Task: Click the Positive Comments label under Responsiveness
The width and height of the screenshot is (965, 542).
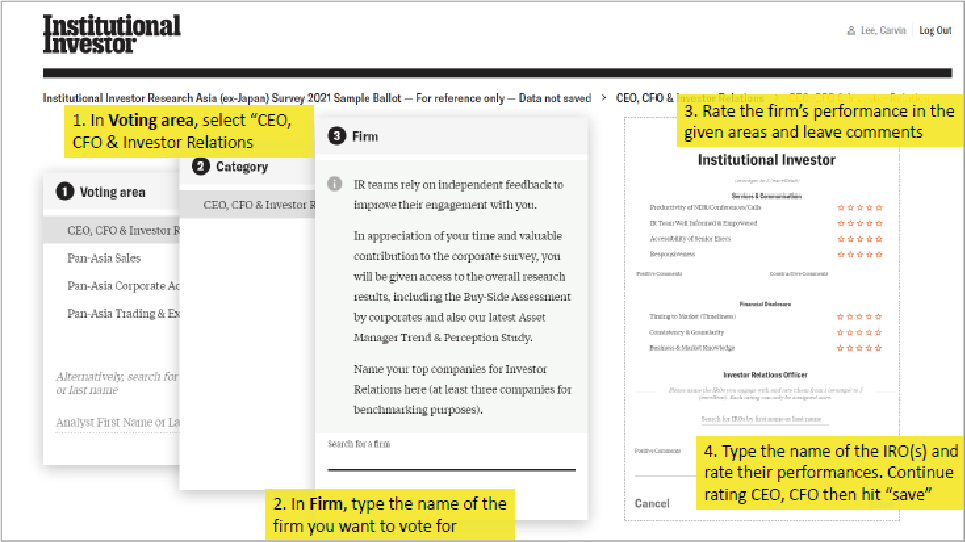Action: (x=659, y=274)
